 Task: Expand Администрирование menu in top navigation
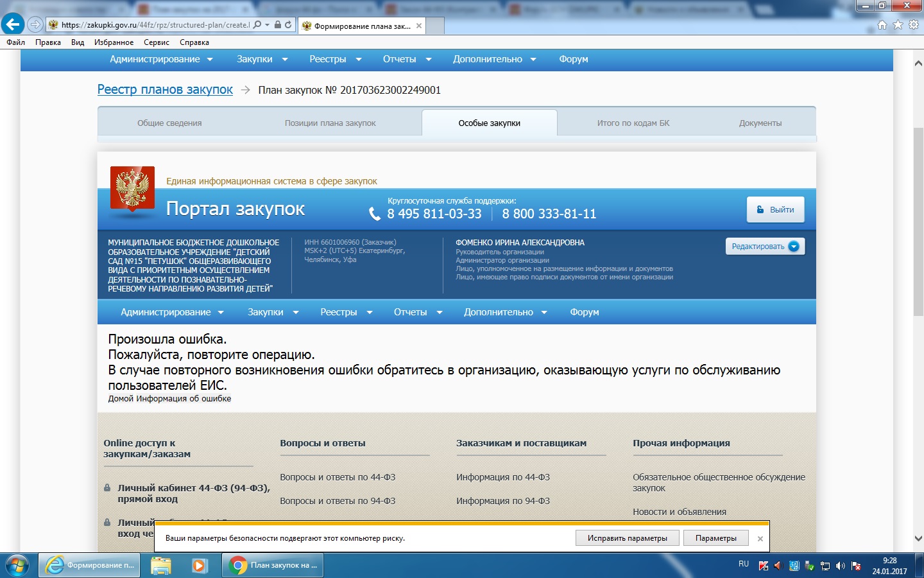[x=160, y=59]
